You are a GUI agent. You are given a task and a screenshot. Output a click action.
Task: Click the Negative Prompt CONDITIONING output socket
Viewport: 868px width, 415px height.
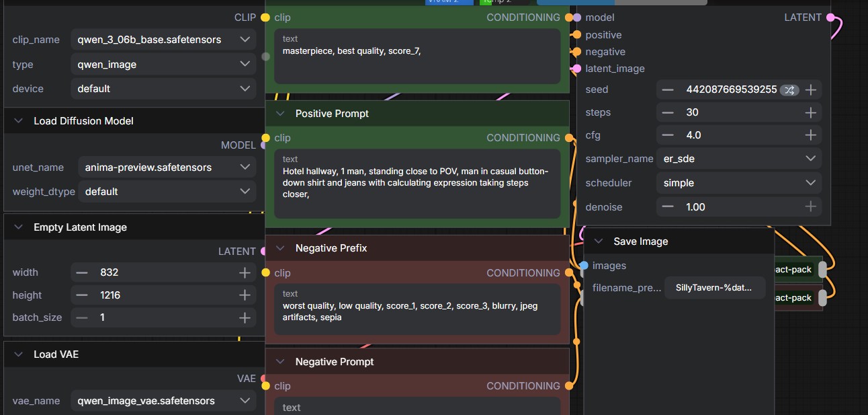coord(569,386)
